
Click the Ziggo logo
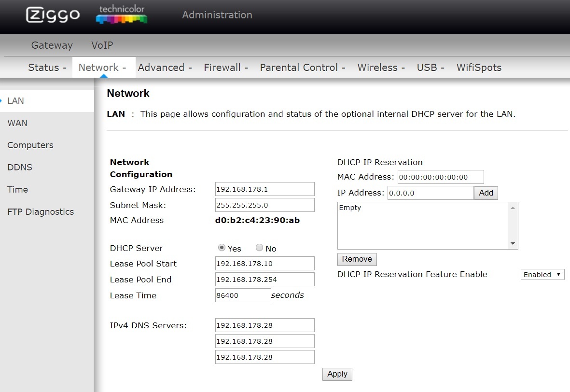[x=53, y=15]
